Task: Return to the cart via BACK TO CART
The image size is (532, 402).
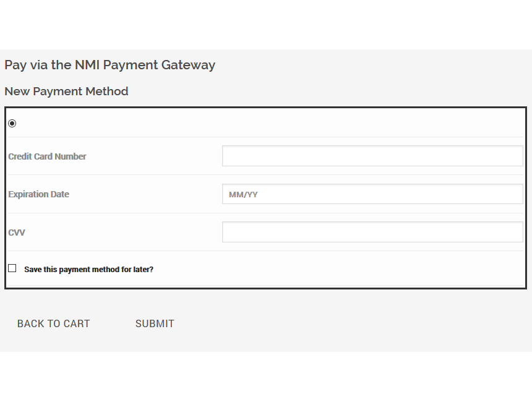Action: [53, 323]
